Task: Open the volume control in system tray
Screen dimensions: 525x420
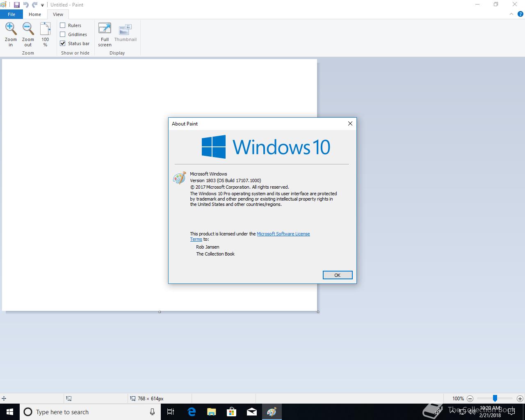Action: coord(472,412)
